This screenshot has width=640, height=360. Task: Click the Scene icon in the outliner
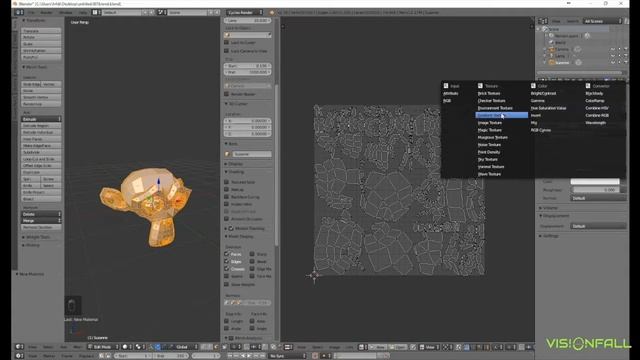(x=545, y=29)
